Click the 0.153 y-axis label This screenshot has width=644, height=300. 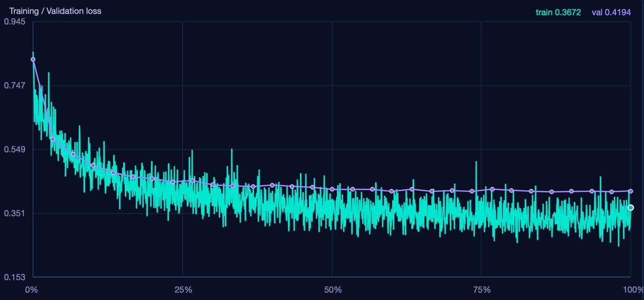click(x=14, y=277)
